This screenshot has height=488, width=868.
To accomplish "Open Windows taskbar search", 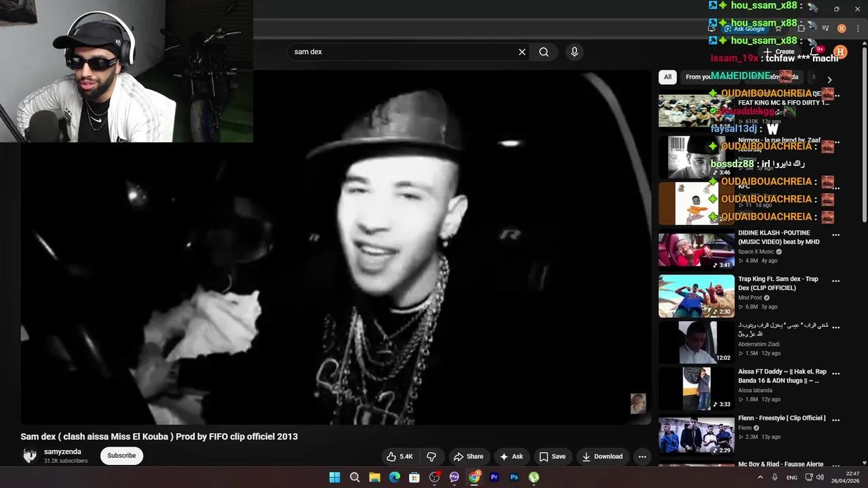I will (x=355, y=477).
